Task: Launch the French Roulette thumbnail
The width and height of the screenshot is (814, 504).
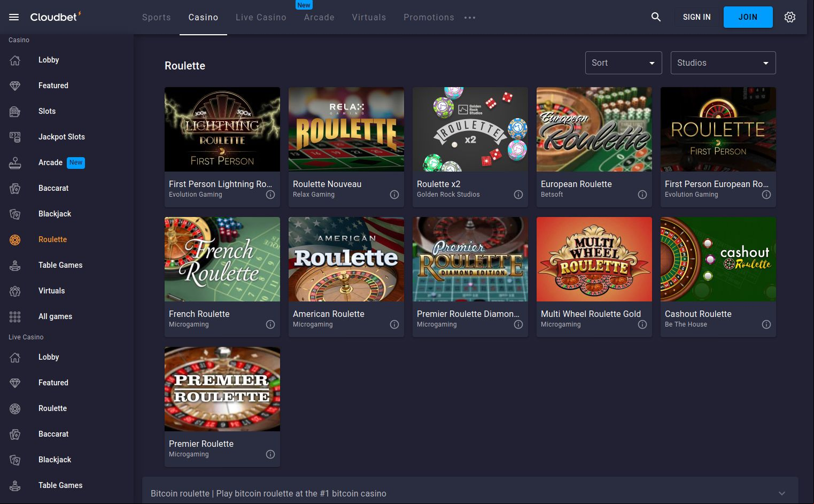Action: [222, 259]
